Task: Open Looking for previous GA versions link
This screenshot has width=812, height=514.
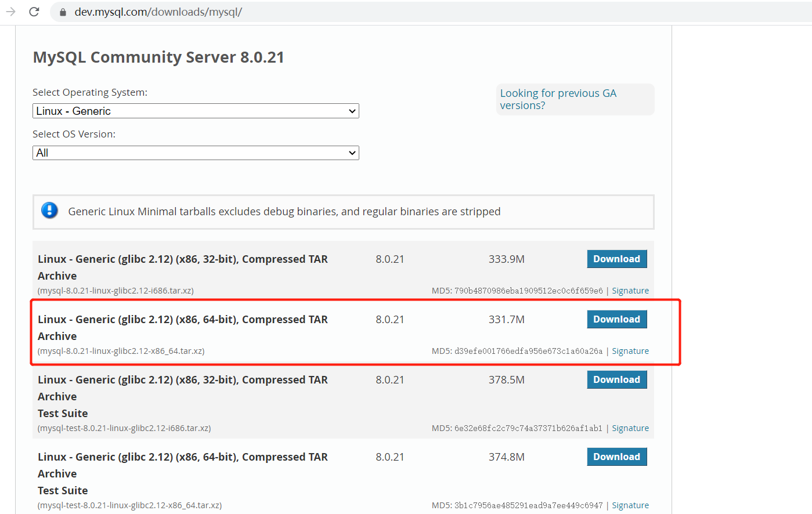Action: click(x=558, y=99)
